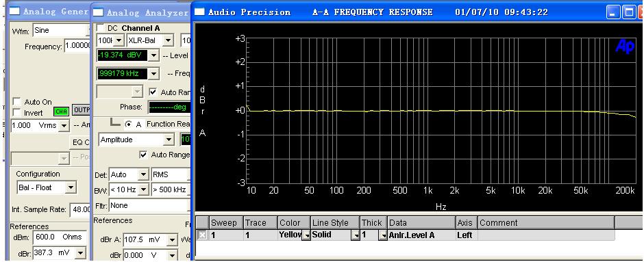The width and height of the screenshot is (644, 262).
Task: Click the +3 dBr axis label
Action: (240, 38)
